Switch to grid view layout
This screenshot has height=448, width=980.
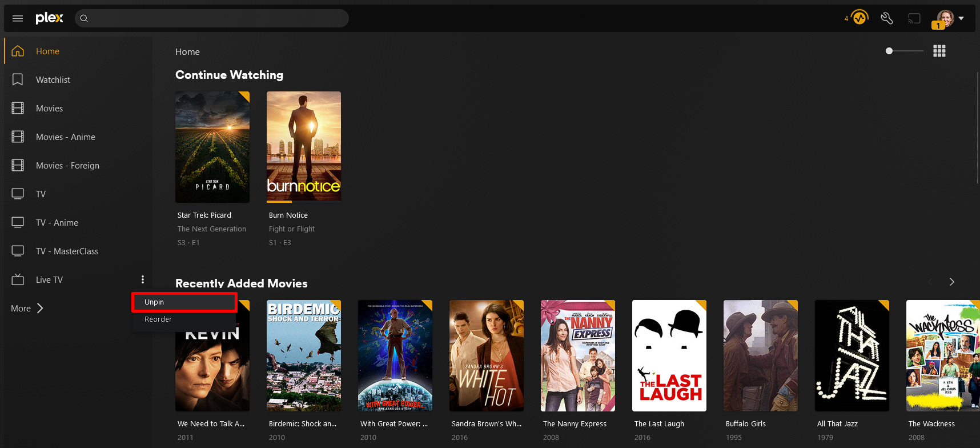939,51
